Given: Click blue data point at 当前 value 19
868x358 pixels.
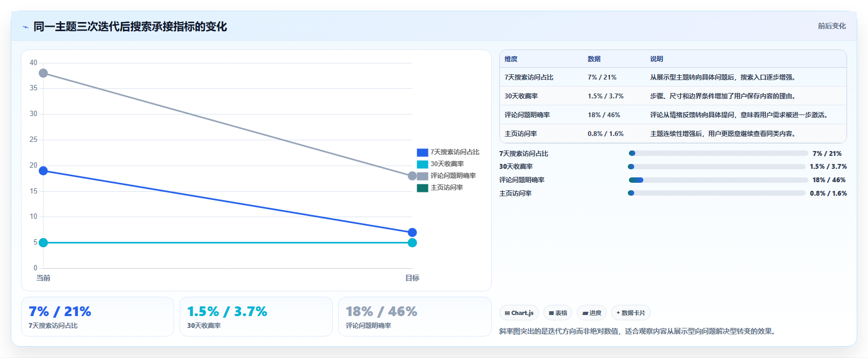Looking at the screenshot, I should pos(43,171).
